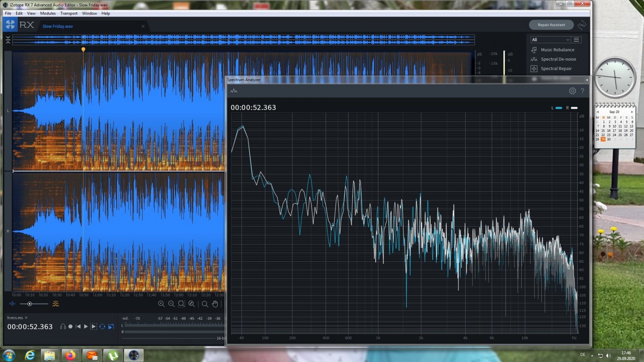Click the waveform view icon near slider
The width and height of the screenshot is (644, 362).
click(12, 304)
